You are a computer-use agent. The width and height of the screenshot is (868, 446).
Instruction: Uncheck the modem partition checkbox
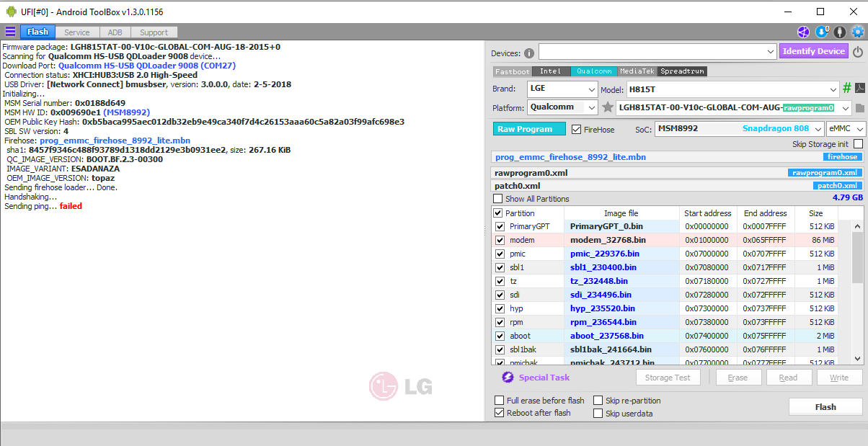tap(500, 240)
